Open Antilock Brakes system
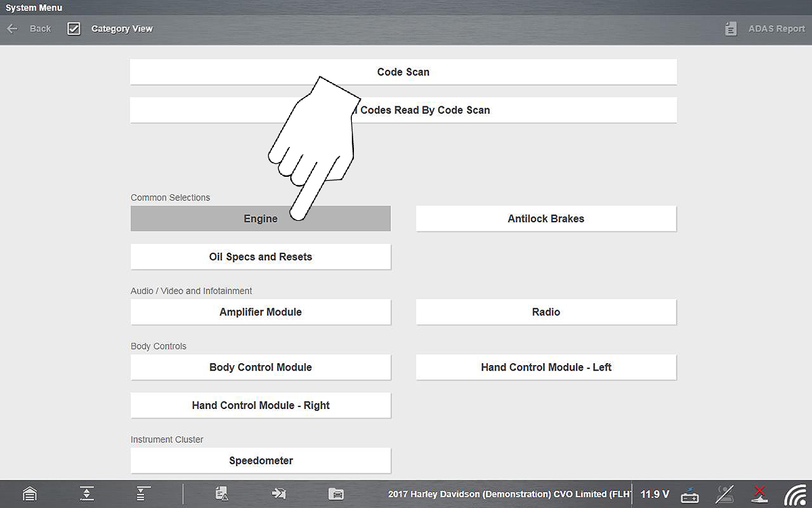This screenshot has width=812, height=508. pyautogui.click(x=546, y=219)
